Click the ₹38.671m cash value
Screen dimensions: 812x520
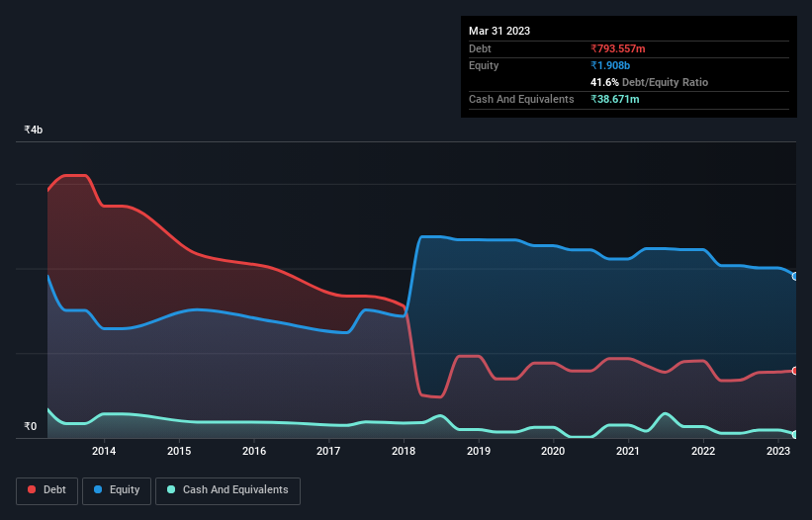(x=615, y=99)
